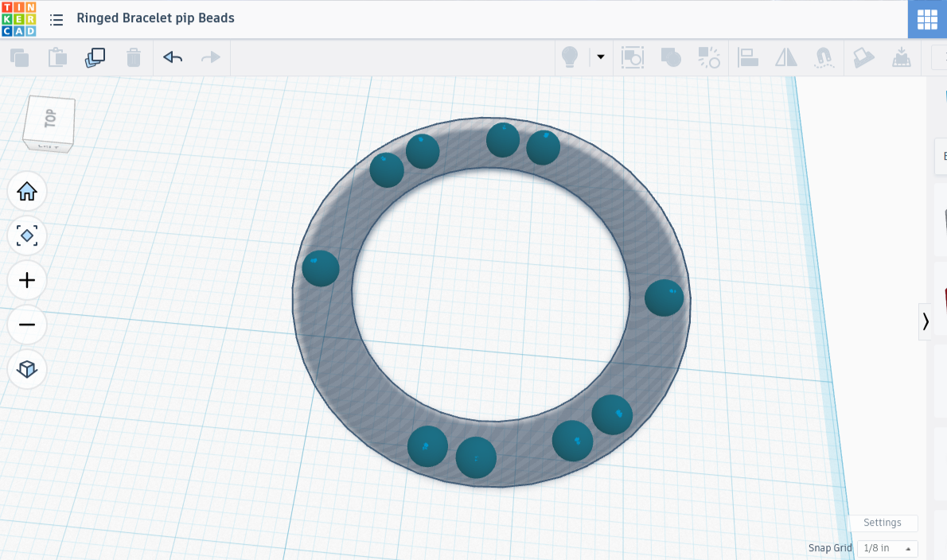Image resolution: width=947 pixels, height=560 pixels.
Task: Click the Delete trash icon
Action: point(134,58)
